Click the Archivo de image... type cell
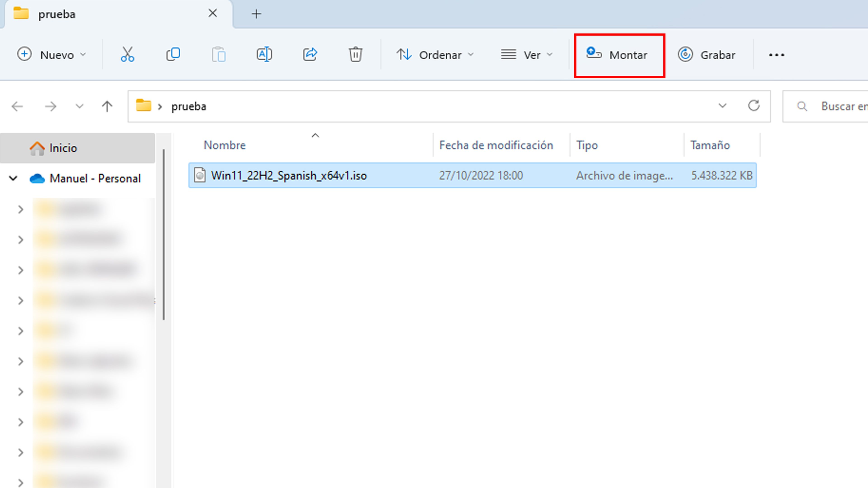The width and height of the screenshot is (868, 488). 624,176
